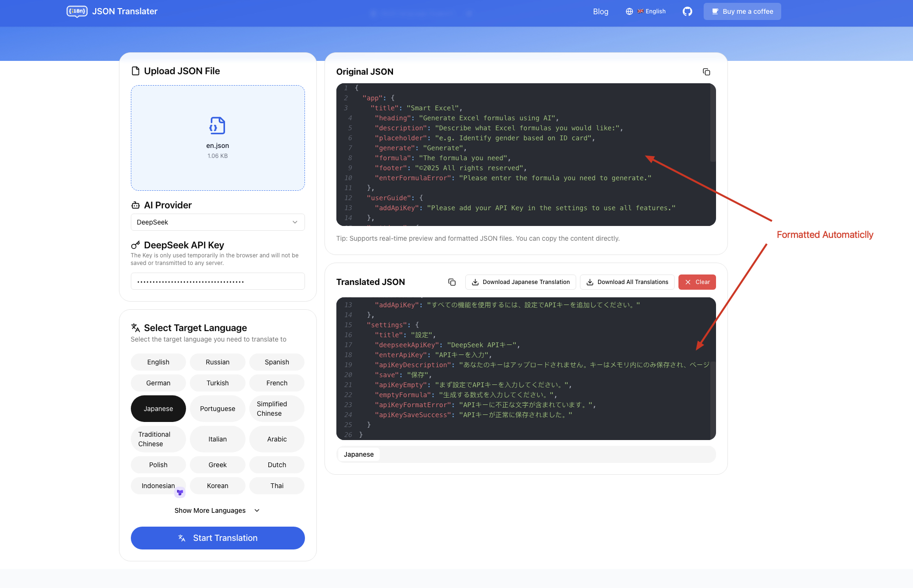The image size is (913, 588).
Task: Select Simplified Chinese as target language
Action: coord(276,408)
